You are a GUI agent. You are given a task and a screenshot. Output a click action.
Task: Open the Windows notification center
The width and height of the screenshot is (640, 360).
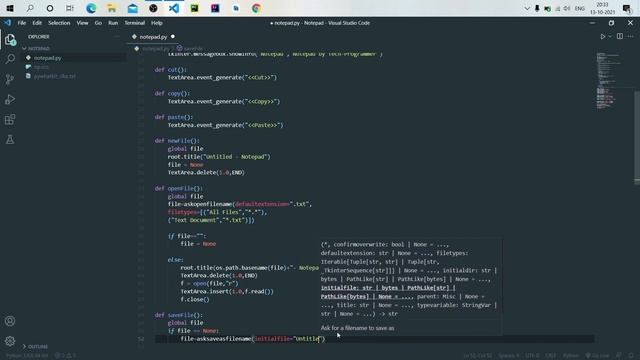[627, 8]
